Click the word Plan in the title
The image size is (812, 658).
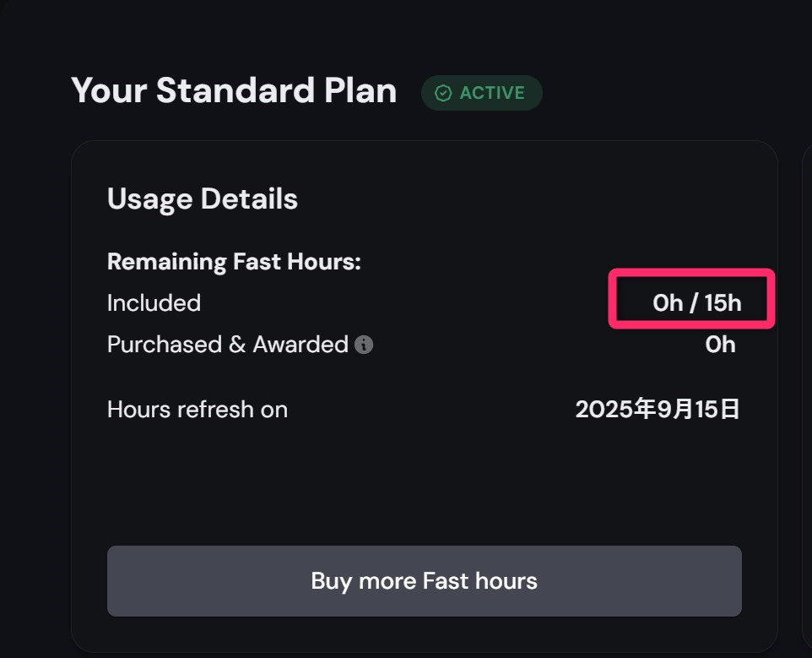(360, 90)
